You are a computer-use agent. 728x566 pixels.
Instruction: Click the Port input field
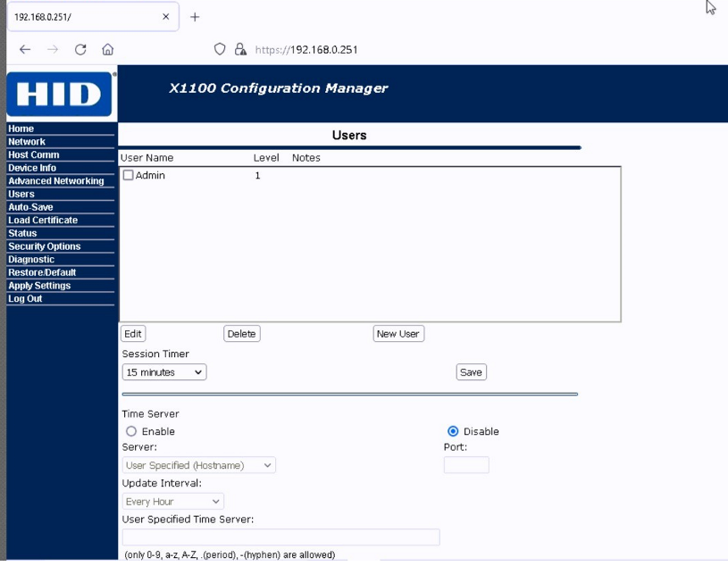click(x=466, y=465)
